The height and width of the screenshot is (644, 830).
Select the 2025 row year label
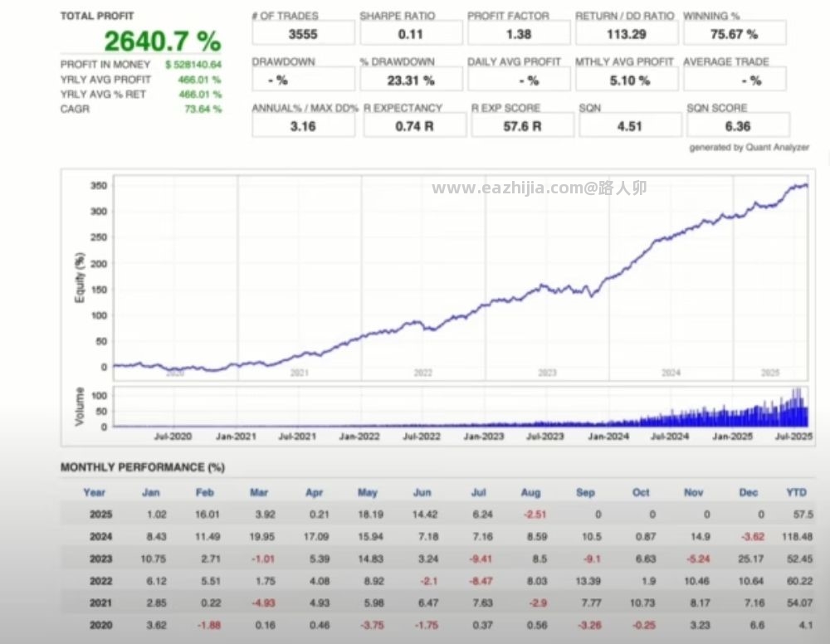click(x=100, y=515)
